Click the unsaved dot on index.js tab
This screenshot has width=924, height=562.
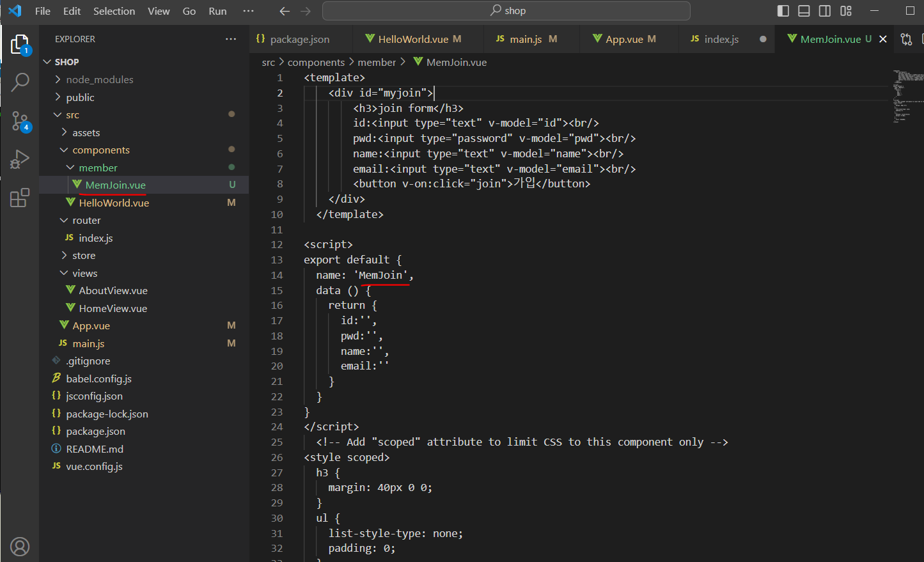coord(763,39)
